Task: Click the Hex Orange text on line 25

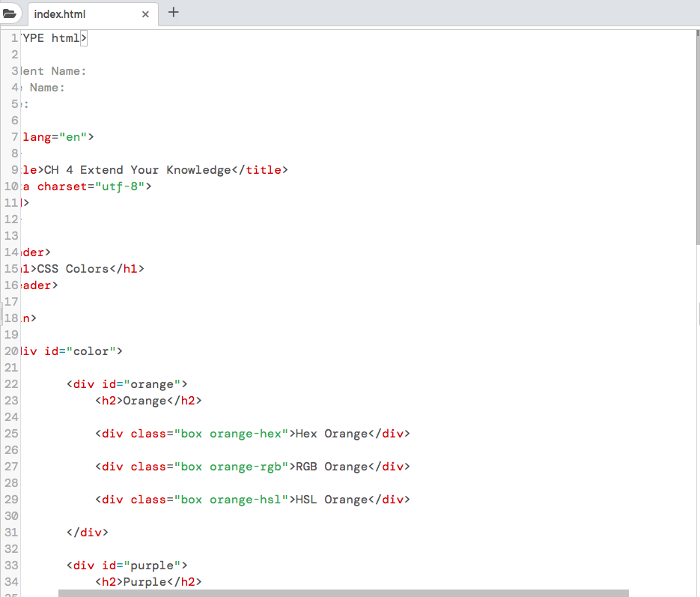Action: pyautogui.click(x=329, y=433)
